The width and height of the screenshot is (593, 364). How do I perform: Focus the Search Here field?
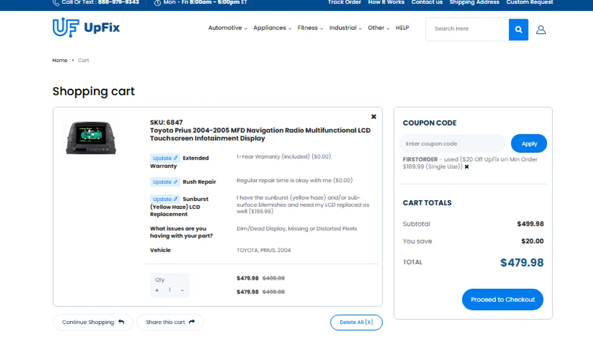(467, 29)
